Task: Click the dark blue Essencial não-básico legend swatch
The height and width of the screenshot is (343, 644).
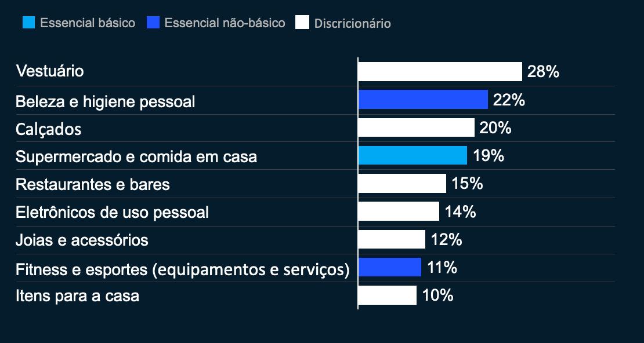Action: [153, 23]
